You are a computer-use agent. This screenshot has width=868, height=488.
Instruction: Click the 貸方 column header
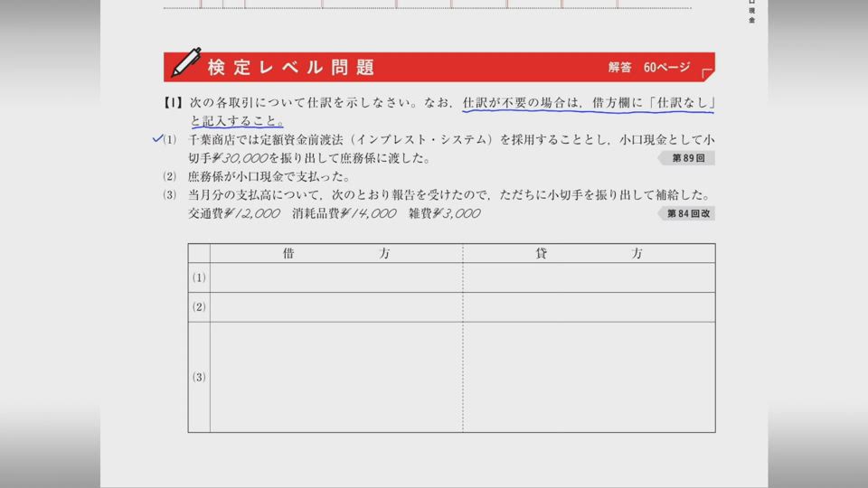[x=589, y=254]
